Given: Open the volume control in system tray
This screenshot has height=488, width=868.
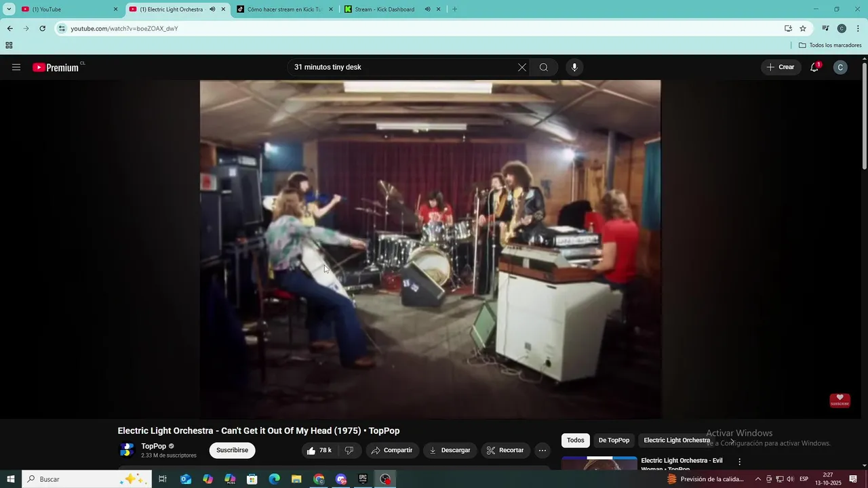Looking at the screenshot, I should pyautogui.click(x=790, y=479).
